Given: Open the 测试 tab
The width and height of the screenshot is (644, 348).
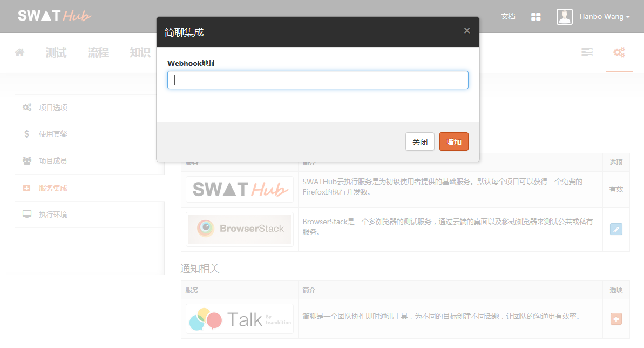Looking at the screenshot, I should click(x=56, y=52).
